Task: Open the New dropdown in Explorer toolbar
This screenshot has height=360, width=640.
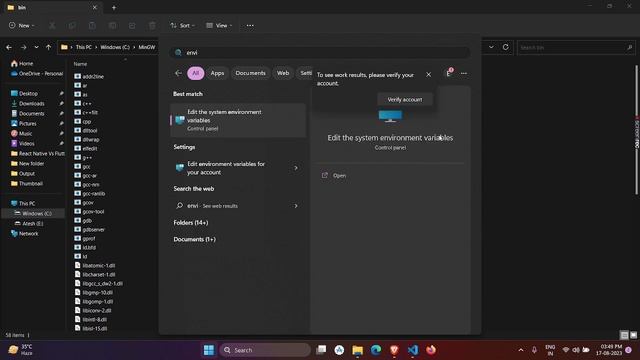Action: pos(22,25)
